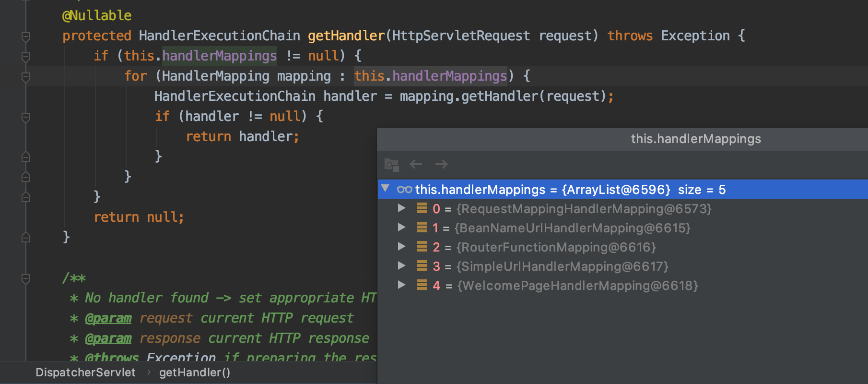868x384 pixels.
Task: Click the fold-end marker at getHandler's closing brace
Action: [x=26, y=237]
